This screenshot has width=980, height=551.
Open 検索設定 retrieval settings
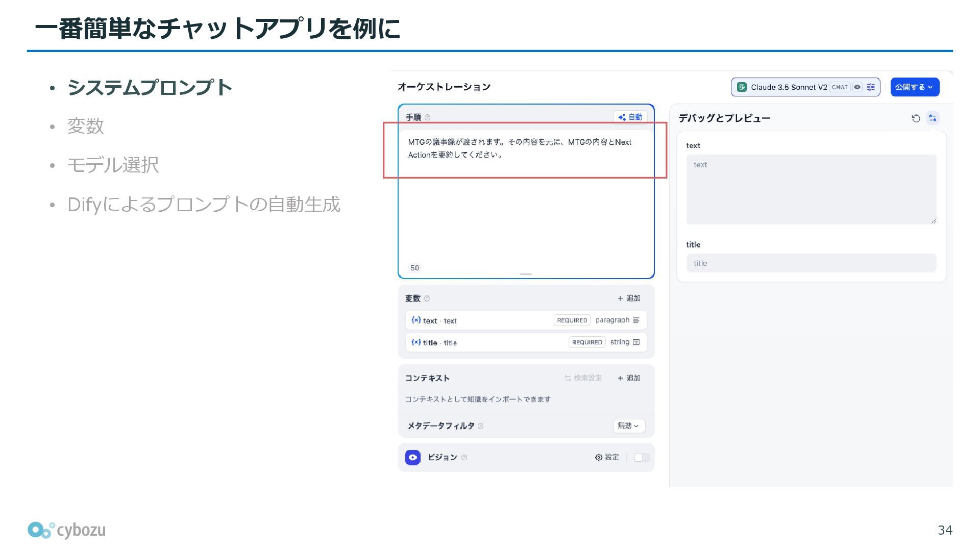(583, 378)
